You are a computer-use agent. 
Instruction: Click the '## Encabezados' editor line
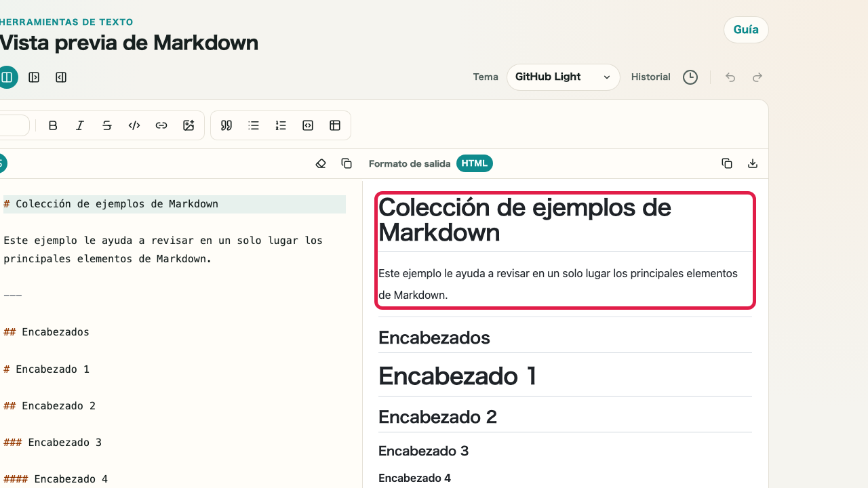[46, 332]
